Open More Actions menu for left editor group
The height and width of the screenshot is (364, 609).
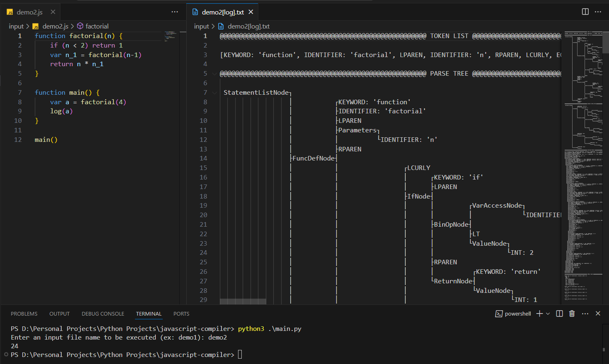(175, 12)
